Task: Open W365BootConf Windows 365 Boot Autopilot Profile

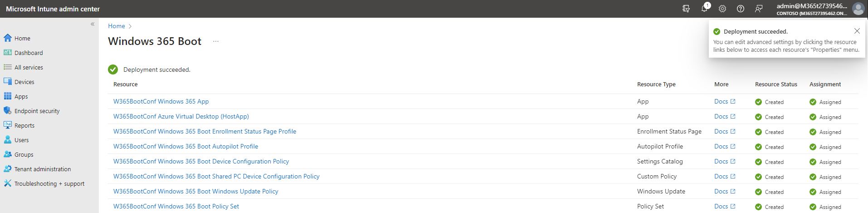Action: pyautogui.click(x=185, y=146)
